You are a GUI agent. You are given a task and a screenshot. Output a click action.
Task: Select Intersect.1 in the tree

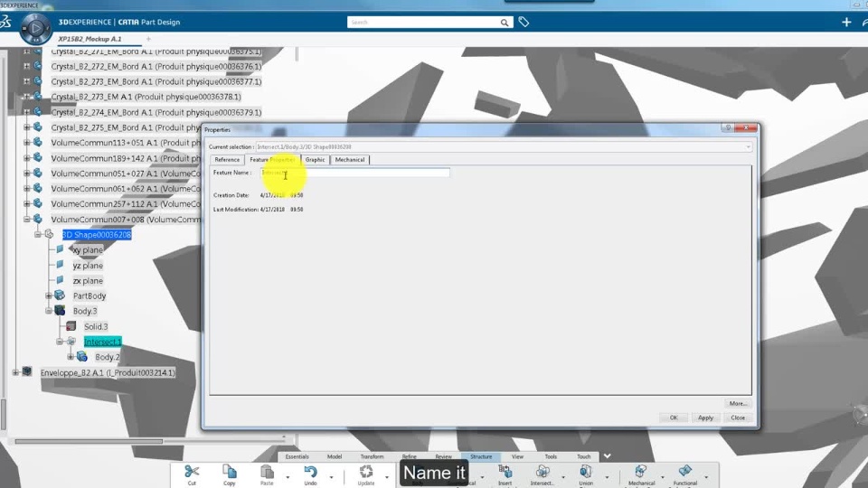(103, 342)
